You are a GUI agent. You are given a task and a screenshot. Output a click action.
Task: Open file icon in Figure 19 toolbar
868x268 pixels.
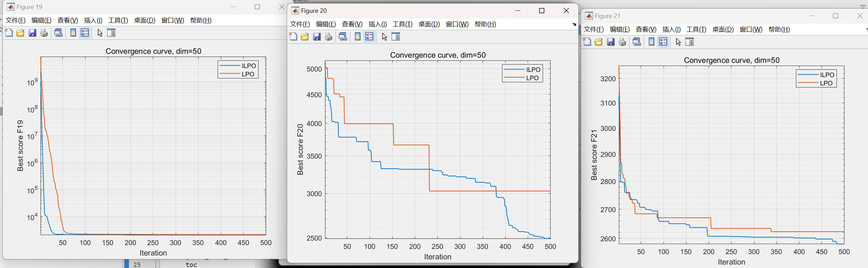click(20, 33)
